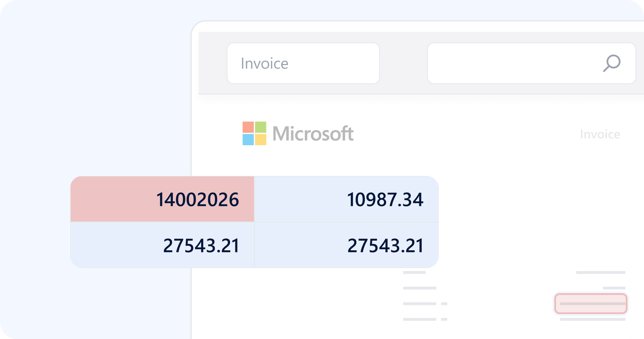Viewport: 644px width, 339px height.
Task: Click the short gray line above red box
Action: point(614,288)
